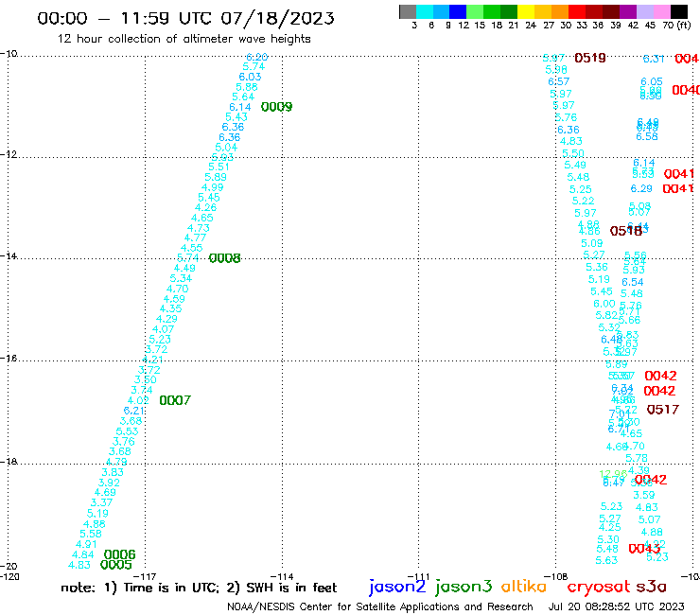Viewport: 700px width, 615px height.
Task: Click the black swatch at the legend's end
Action: [679, 11]
